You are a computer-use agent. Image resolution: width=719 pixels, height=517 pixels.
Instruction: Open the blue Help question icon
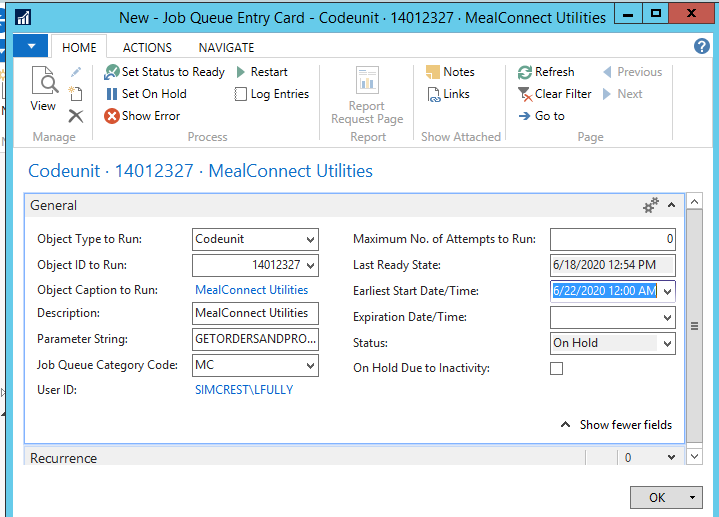click(702, 47)
